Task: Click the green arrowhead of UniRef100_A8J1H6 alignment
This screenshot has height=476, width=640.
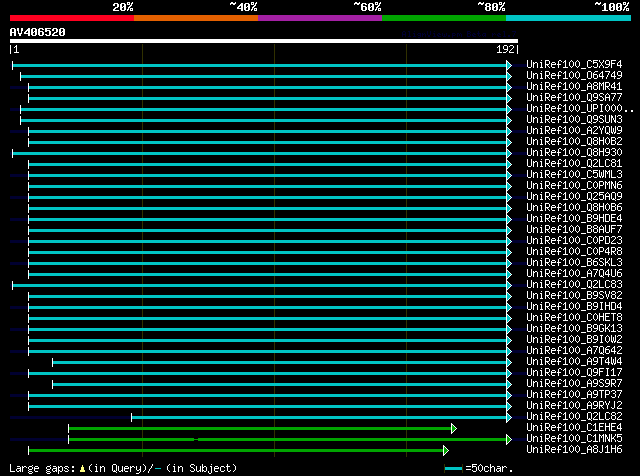Action: (x=446, y=450)
